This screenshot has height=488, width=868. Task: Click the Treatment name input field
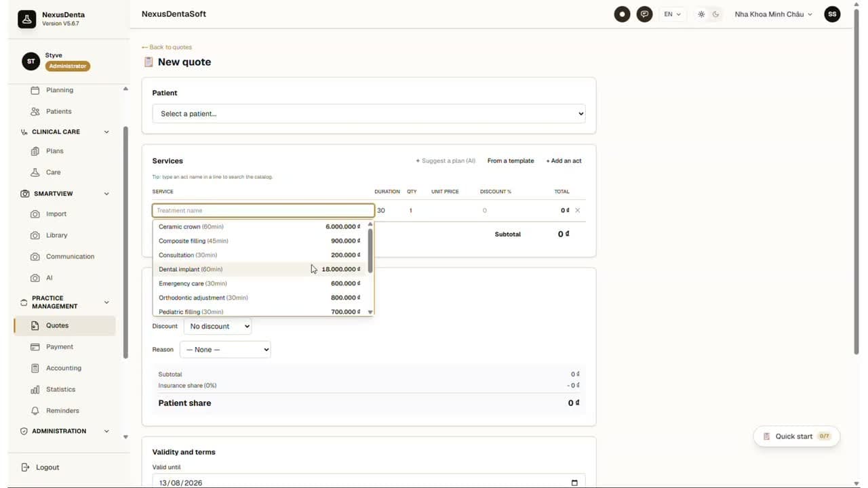coord(263,211)
